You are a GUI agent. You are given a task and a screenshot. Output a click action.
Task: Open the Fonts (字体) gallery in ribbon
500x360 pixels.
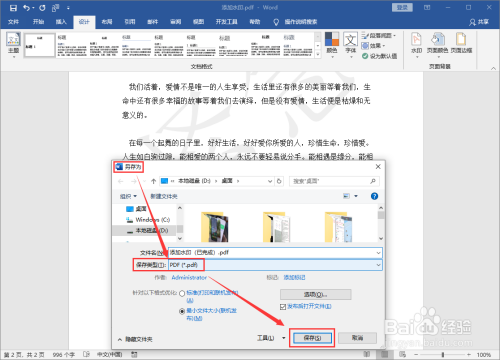pyautogui.click(x=351, y=45)
